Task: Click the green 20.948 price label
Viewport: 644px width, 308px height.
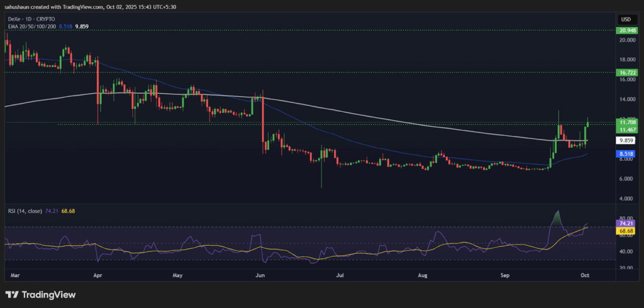Action: (x=626, y=30)
